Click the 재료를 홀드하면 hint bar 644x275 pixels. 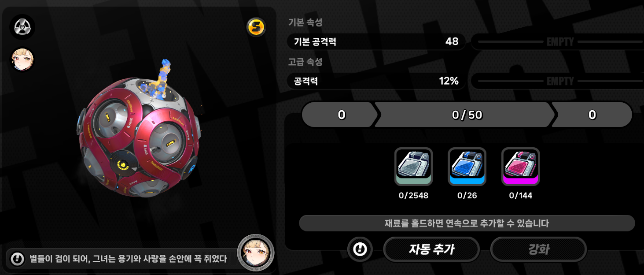(467, 223)
